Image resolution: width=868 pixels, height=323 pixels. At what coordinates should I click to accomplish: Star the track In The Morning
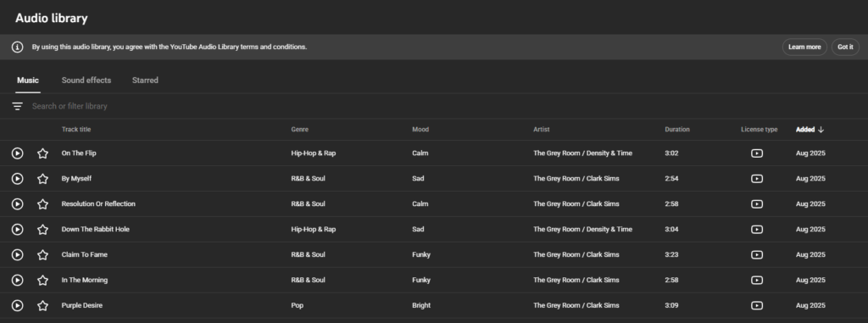point(42,281)
